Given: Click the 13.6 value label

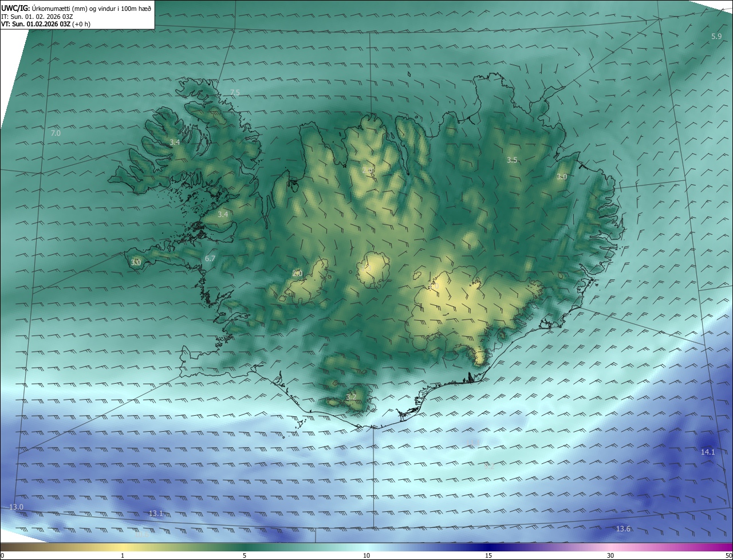Looking at the screenshot, I should pos(623,529).
